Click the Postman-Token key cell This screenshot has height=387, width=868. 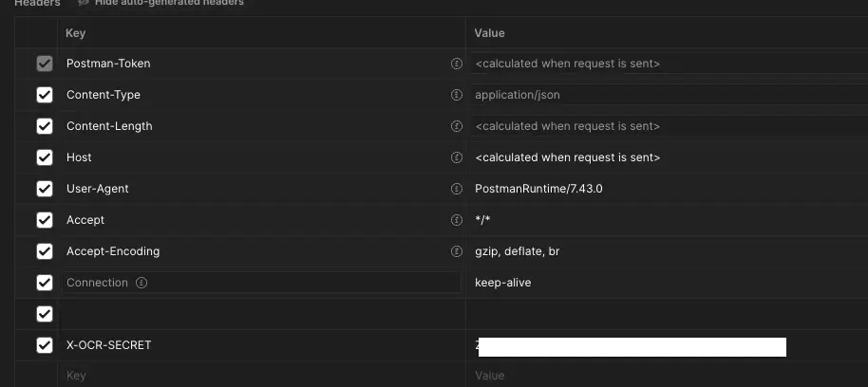(x=261, y=64)
